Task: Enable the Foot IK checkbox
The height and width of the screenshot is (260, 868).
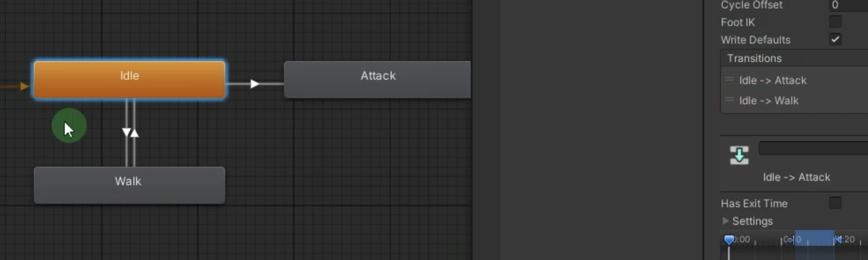Action: point(835,22)
